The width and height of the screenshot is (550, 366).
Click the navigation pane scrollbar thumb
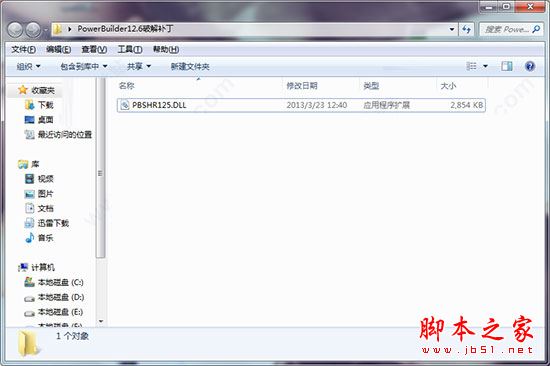(x=100, y=168)
